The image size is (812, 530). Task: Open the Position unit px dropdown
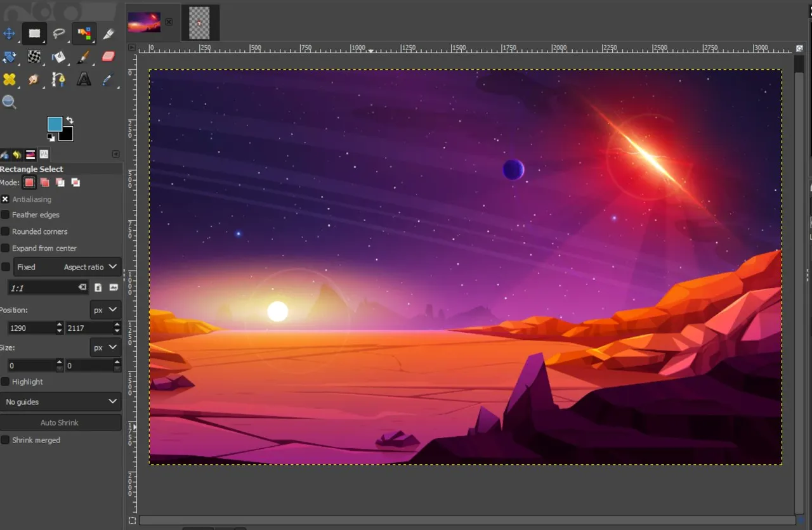pyautogui.click(x=105, y=310)
